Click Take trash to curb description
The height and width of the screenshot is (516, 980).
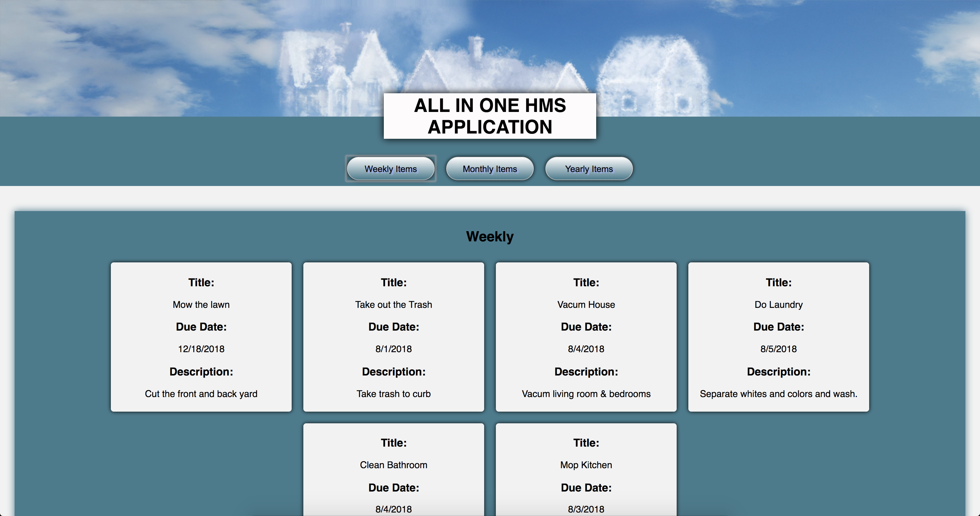[x=393, y=394]
